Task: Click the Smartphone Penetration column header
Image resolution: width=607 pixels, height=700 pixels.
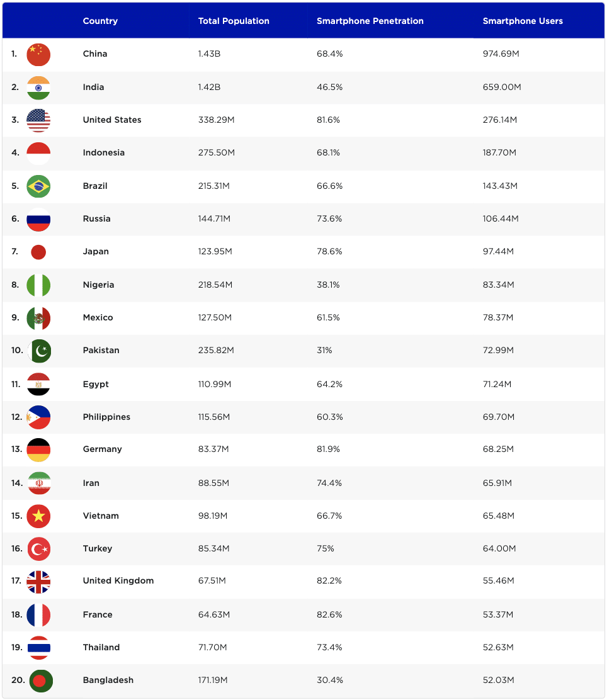Action: [370, 21]
